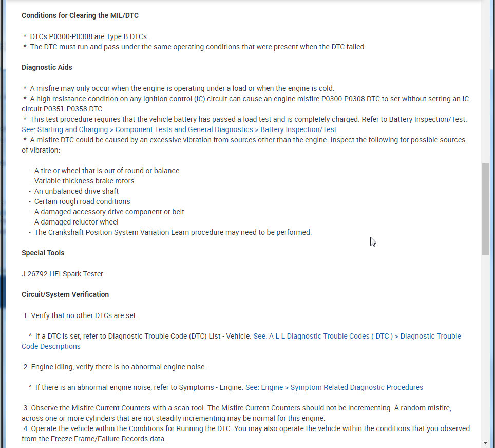The height and width of the screenshot is (448, 495).
Task: Open Symptom Related Diagnostic Procedures link
Action: click(334, 387)
